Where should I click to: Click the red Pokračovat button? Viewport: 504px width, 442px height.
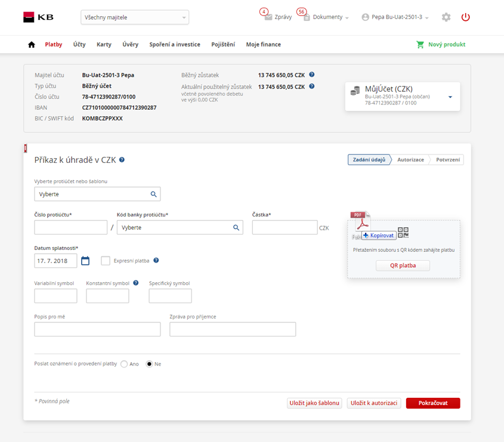pos(433,403)
